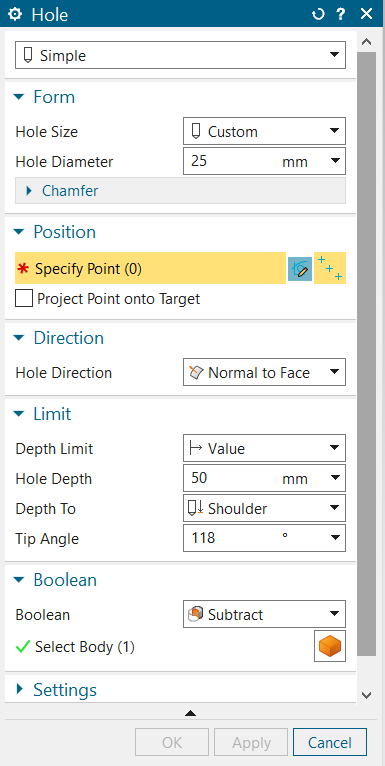The height and width of the screenshot is (766, 385).
Task: Click the Cancel button
Action: pyautogui.click(x=330, y=743)
